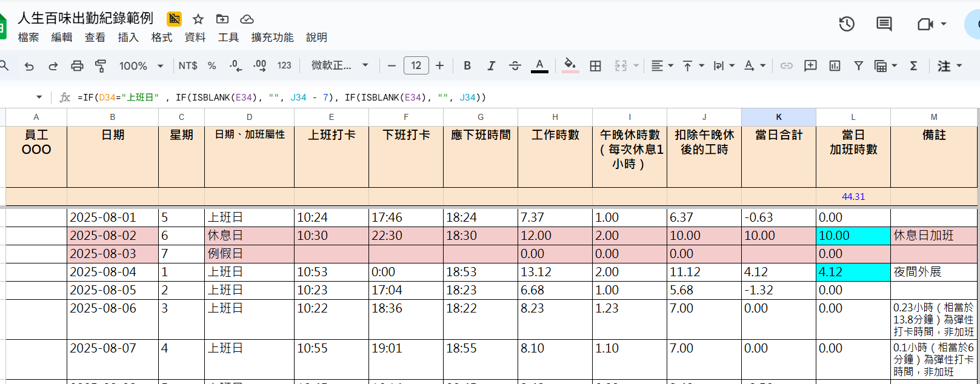Toggle italic text formatting
Screen dimensions: 980x384
pos(491,66)
